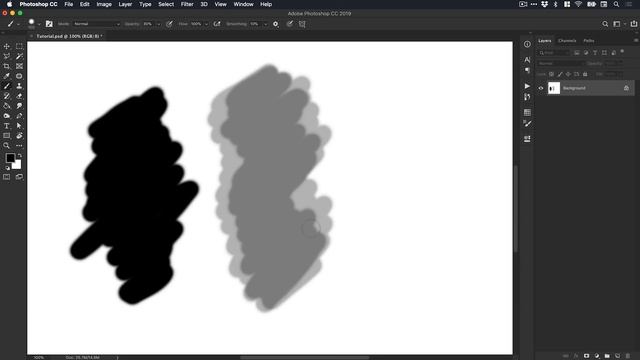Toggle pixel layer filter in Layers panel
Viewport: 640px width, 360px height.
click(577, 53)
